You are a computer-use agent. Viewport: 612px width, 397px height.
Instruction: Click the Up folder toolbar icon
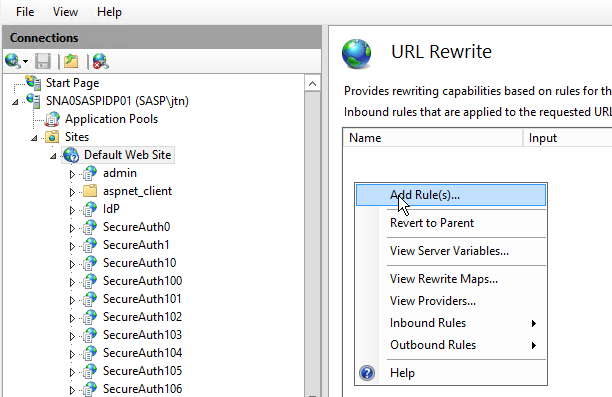click(x=71, y=61)
